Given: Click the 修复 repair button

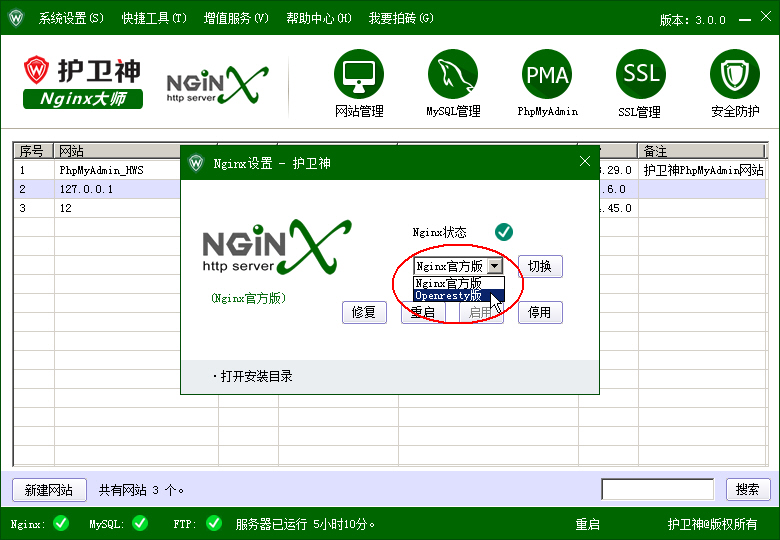Looking at the screenshot, I should coord(364,312).
